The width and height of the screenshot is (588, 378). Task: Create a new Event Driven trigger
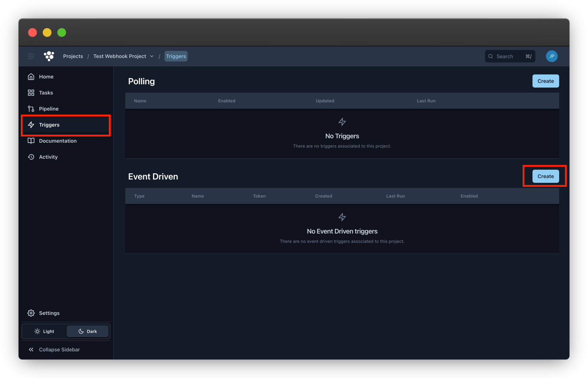[x=545, y=176]
